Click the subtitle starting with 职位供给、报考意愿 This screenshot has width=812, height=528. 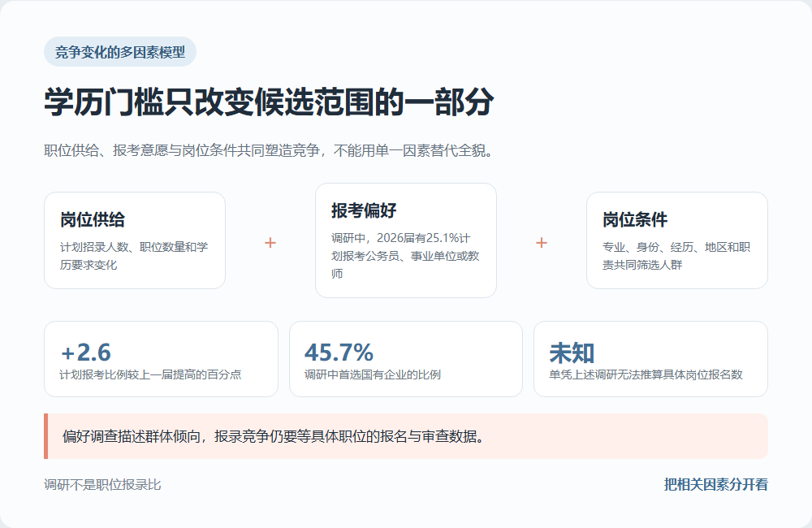pos(268,151)
